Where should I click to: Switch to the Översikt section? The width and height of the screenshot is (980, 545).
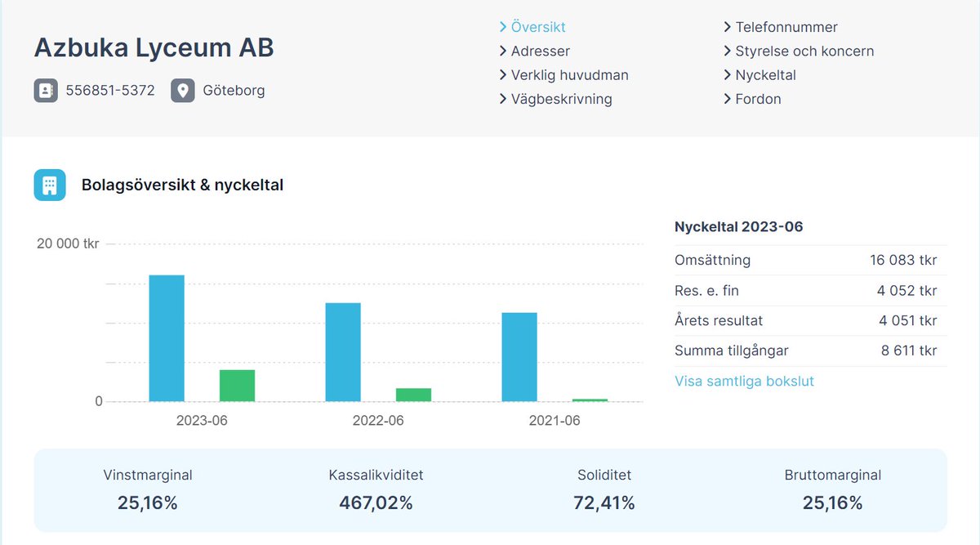538,27
